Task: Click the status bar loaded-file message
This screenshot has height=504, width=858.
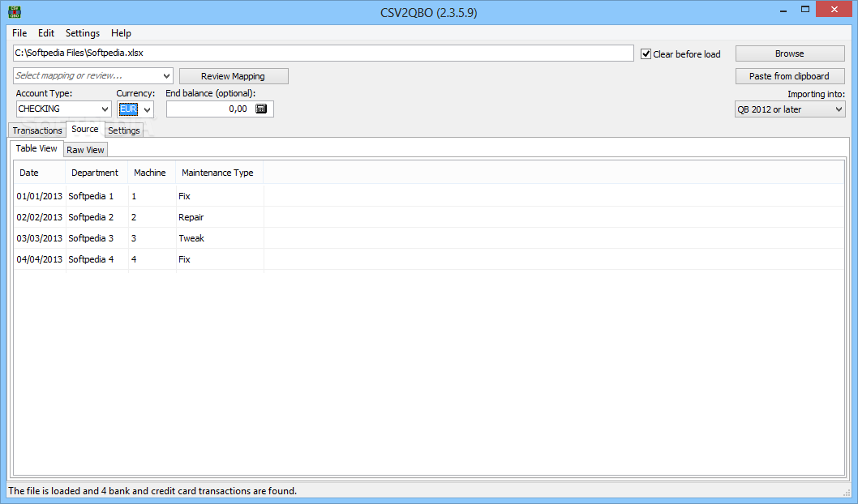Action: (x=152, y=491)
